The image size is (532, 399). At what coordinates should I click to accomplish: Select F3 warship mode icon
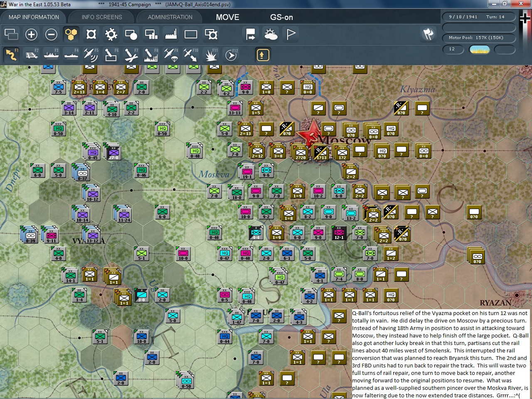click(51, 54)
